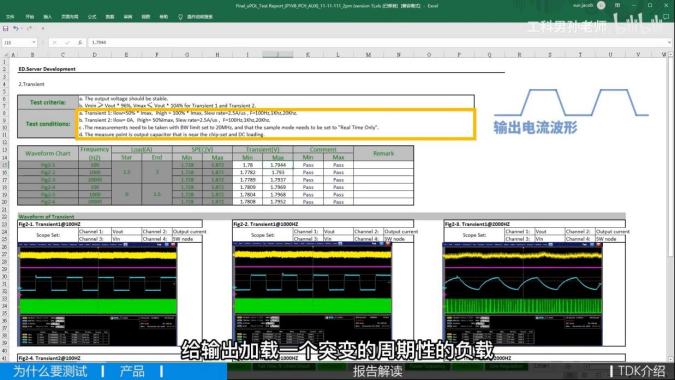Open the undo history dropdown arrow
Image resolution: width=675 pixels, height=380 pixels.
[21, 28]
